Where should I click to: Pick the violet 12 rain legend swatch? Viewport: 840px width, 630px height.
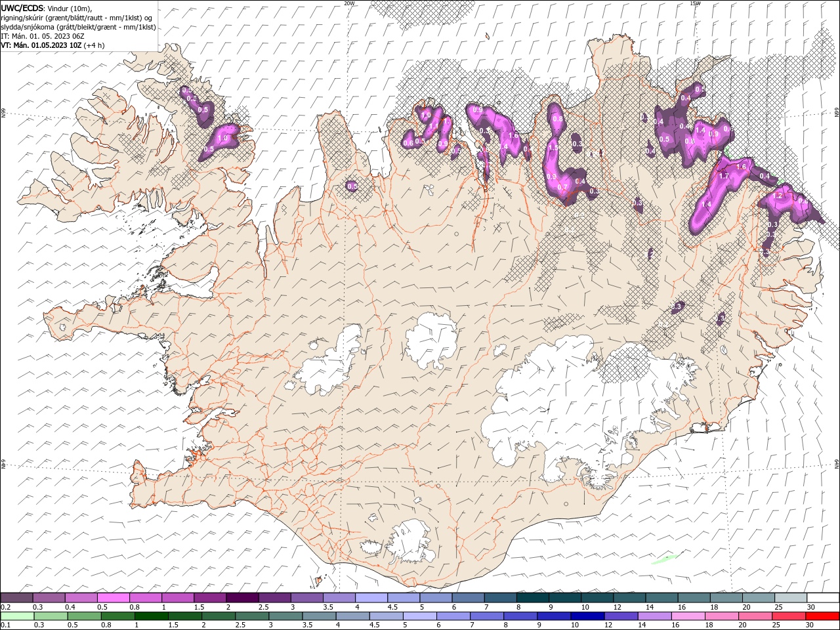[x=621, y=616]
